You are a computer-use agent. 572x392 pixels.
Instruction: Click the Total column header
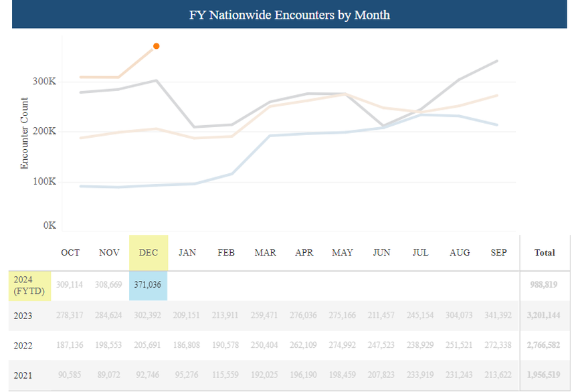[545, 253]
